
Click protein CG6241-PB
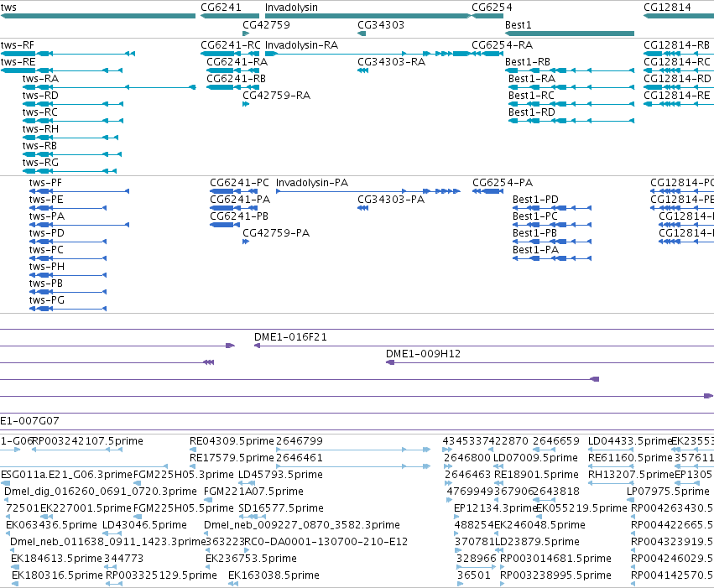(x=239, y=216)
